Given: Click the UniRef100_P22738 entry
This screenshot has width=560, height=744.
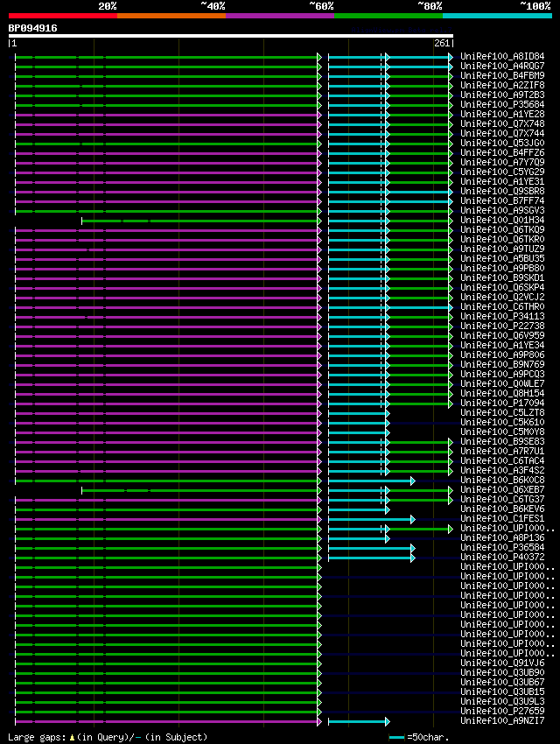Looking at the screenshot, I should pos(502,326).
